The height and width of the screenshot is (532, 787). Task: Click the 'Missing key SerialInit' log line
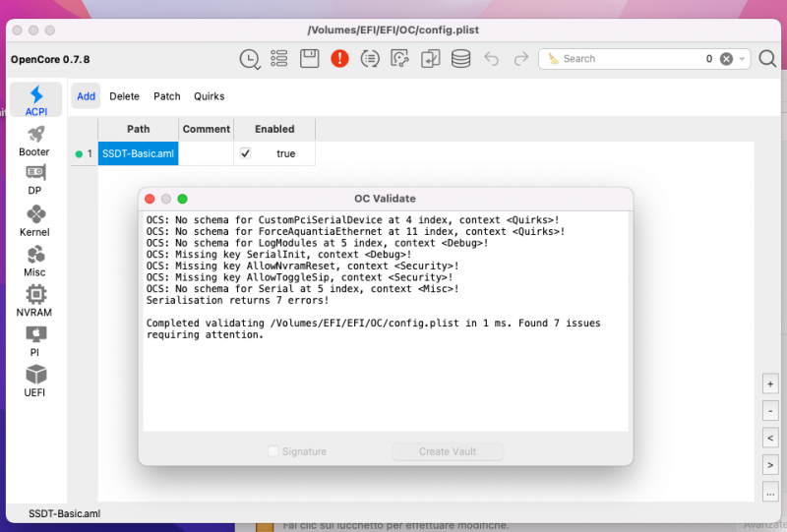point(279,255)
